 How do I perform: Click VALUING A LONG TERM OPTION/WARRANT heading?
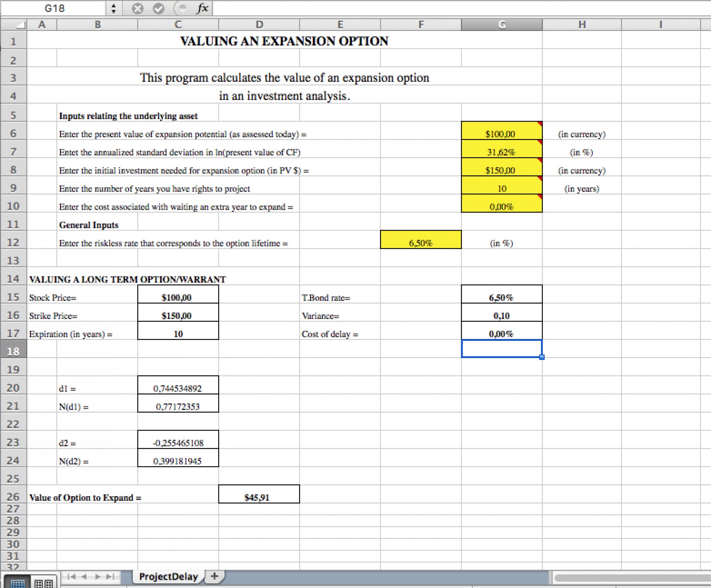click(x=127, y=279)
